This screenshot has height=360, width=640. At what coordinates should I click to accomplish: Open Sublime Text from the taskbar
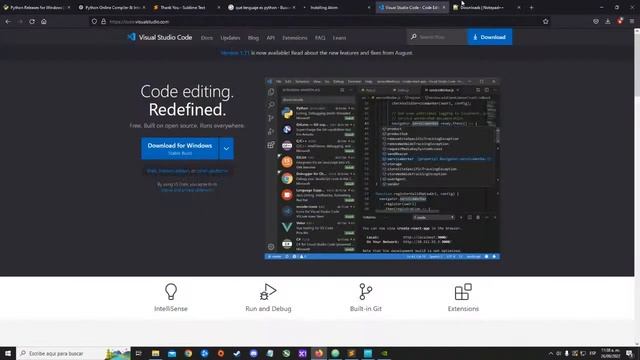[x=351, y=353]
